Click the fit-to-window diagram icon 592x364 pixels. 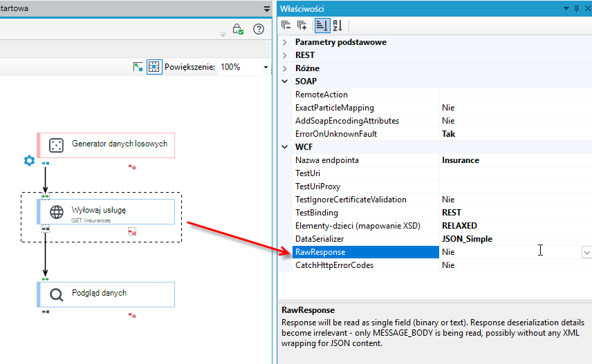click(x=138, y=67)
